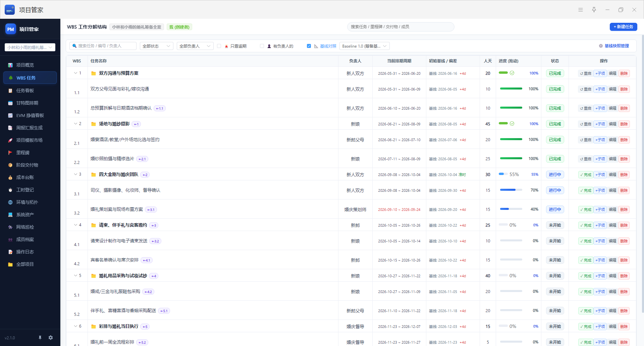Collapse WBS row 4 请柬、伴手礼与宾客邀约

pos(75,225)
